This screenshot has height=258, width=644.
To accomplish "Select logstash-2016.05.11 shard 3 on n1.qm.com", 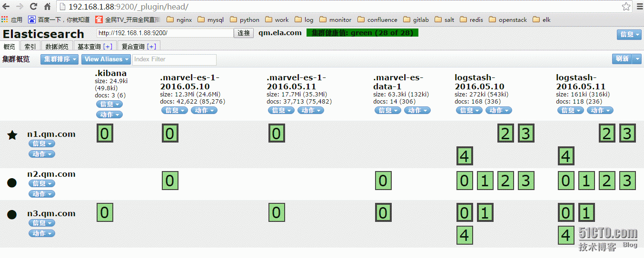I will 627,133.
